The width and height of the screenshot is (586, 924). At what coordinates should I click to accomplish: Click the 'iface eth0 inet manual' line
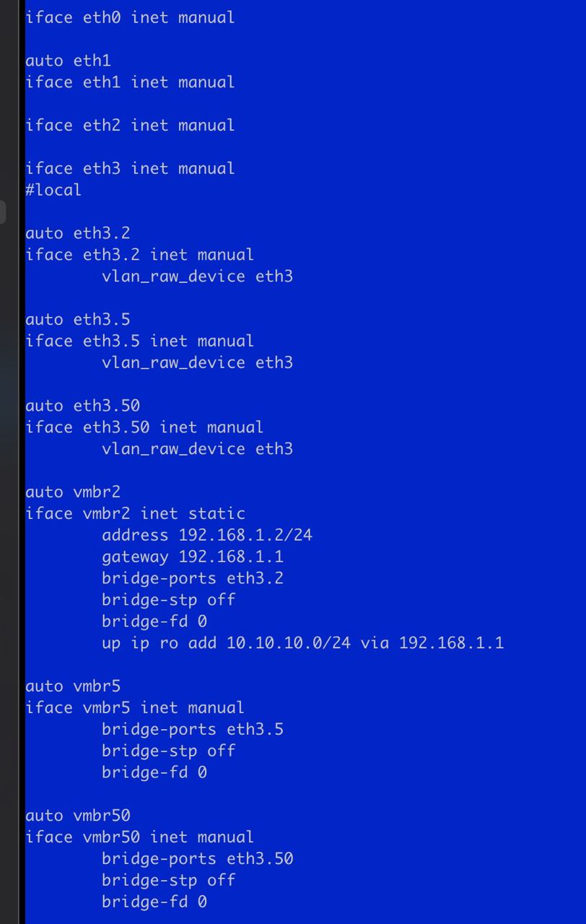point(130,17)
